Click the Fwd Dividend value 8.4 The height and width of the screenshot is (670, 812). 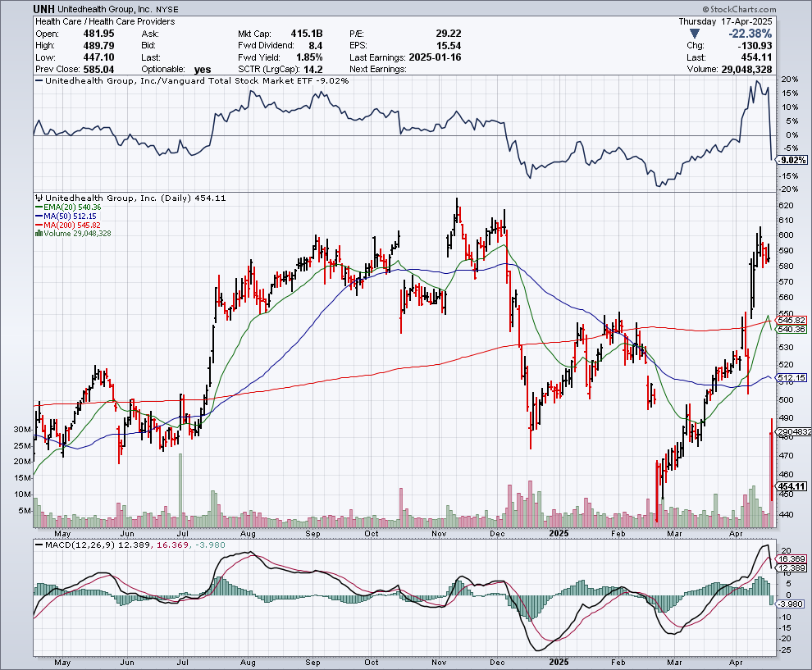(316, 46)
